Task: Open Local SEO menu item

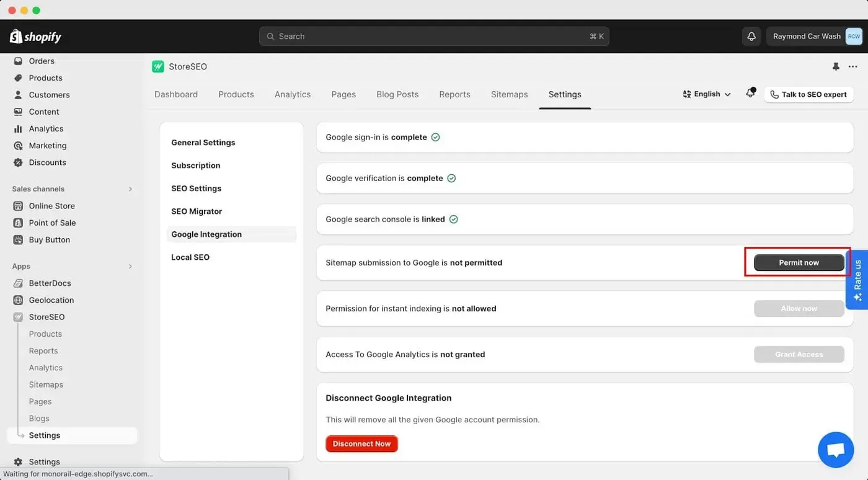Action: (x=190, y=257)
